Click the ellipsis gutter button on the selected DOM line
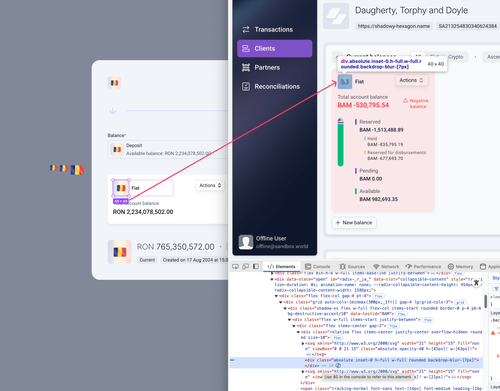Image resolution: width=500 pixels, height=391 pixels. [x=232, y=360]
